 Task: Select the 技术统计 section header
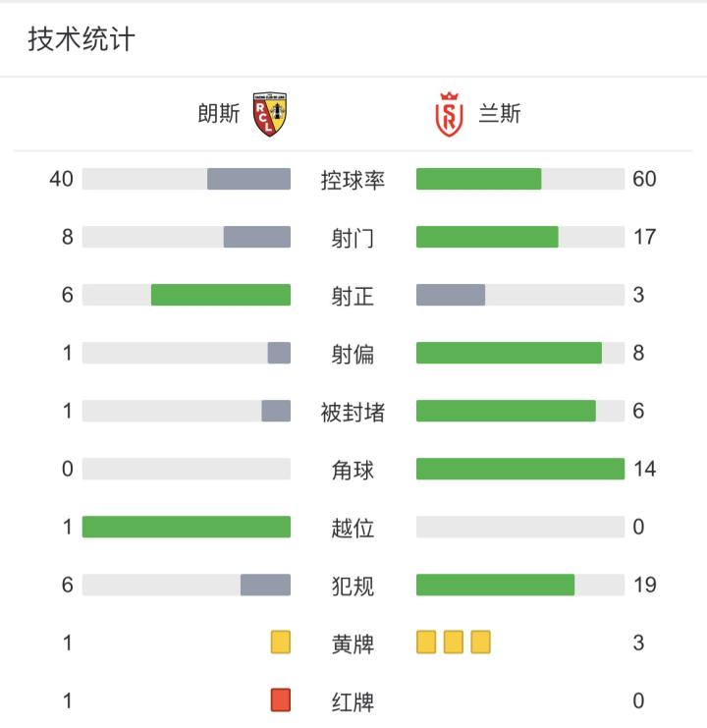coord(82,39)
